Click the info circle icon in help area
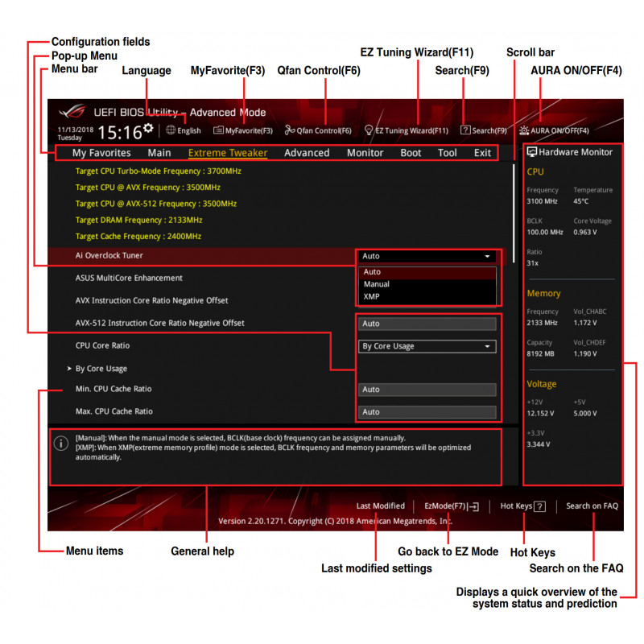 point(61,444)
